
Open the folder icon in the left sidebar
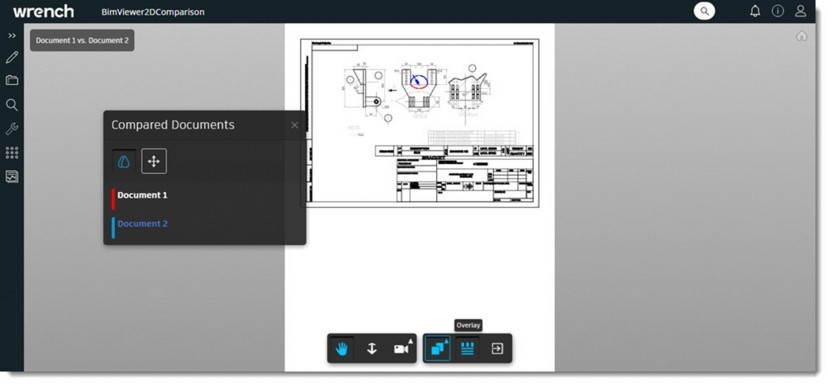[12, 80]
